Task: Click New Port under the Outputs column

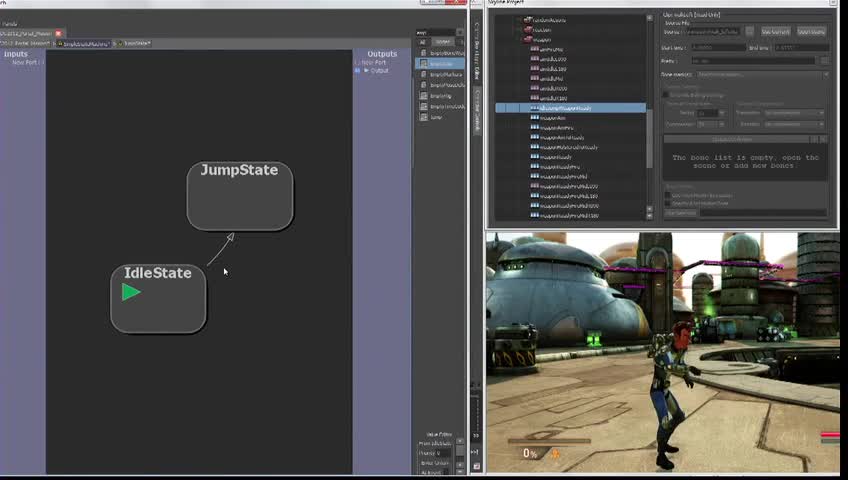Action: pos(374,62)
